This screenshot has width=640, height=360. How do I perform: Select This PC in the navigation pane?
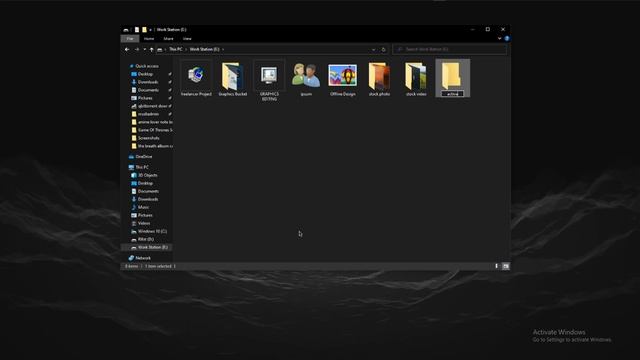[x=142, y=167]
